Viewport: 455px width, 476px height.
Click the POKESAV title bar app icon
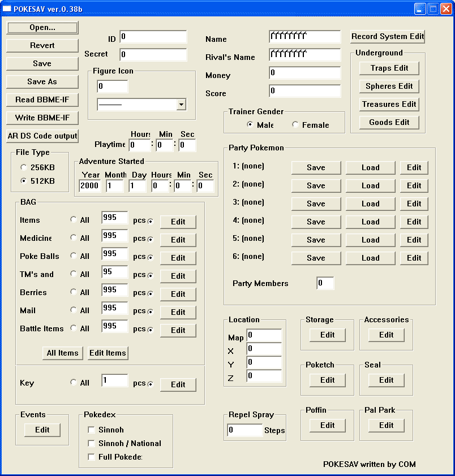tap(7, 9)
